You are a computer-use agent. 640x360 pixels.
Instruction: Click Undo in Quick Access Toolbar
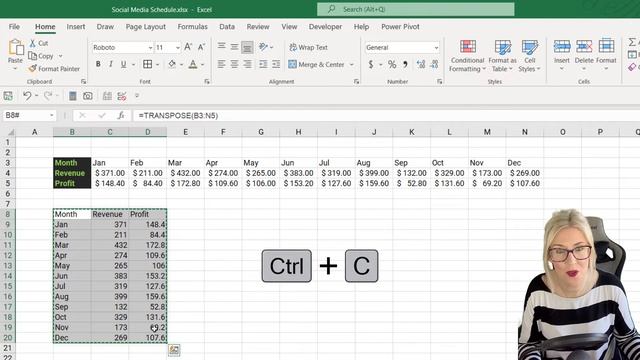[x=27, y=96]
